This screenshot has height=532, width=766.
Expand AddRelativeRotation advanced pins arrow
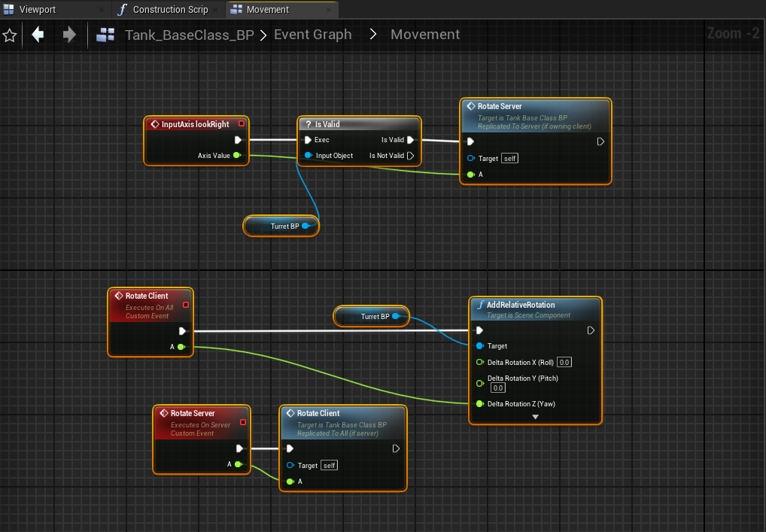pos(536,417)
